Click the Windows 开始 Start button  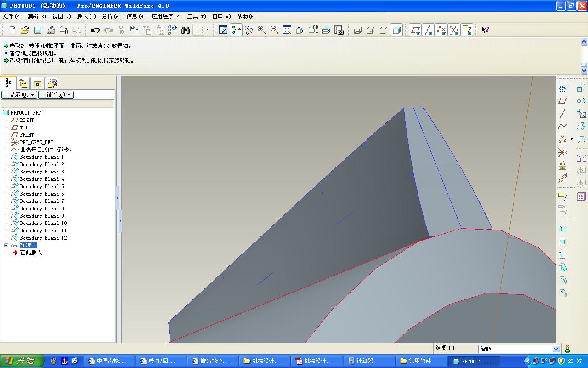22,361
